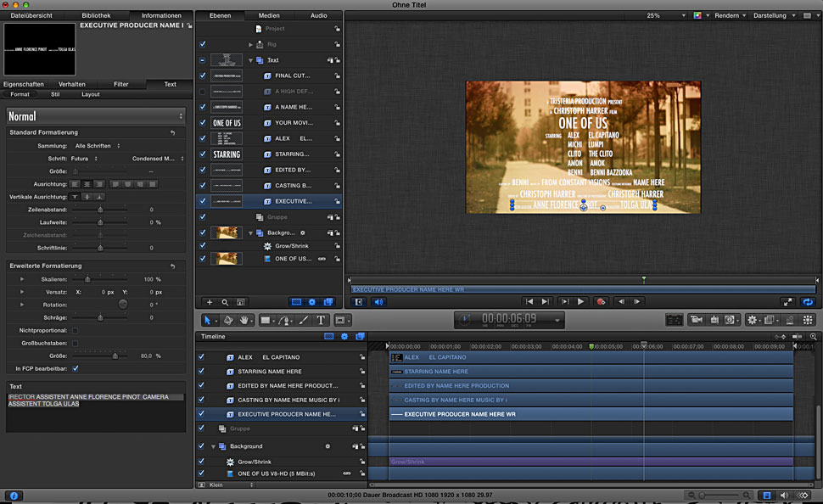Collapse the Text group in layers list
823x504 pixels.
(x=251, y=60)
